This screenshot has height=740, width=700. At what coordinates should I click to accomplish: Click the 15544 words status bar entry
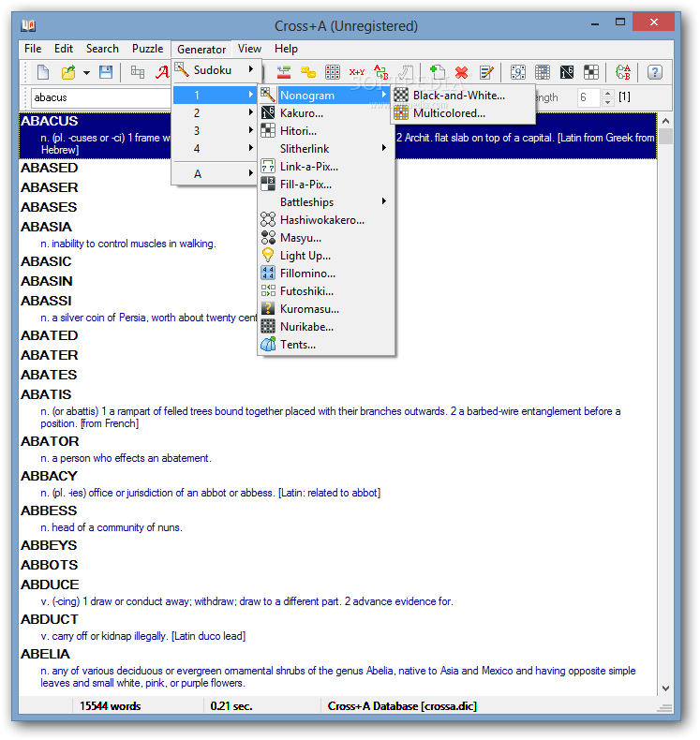pyautogui.click(x=111, y=706)
